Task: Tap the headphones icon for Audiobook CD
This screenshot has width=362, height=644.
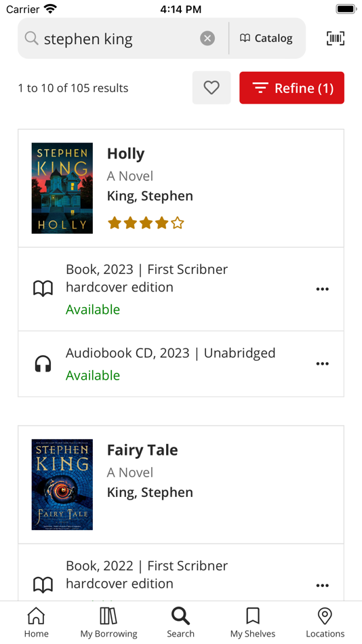Action: [43, 364]
